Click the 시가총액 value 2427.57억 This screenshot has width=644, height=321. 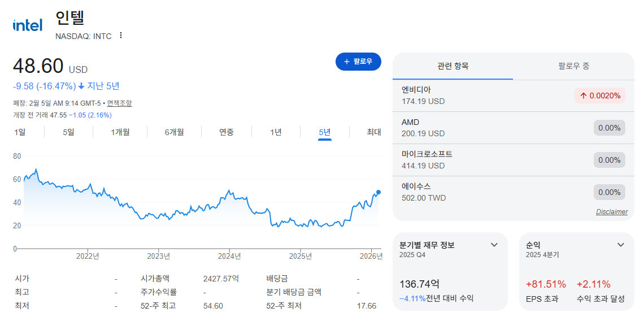coord(221,279)
